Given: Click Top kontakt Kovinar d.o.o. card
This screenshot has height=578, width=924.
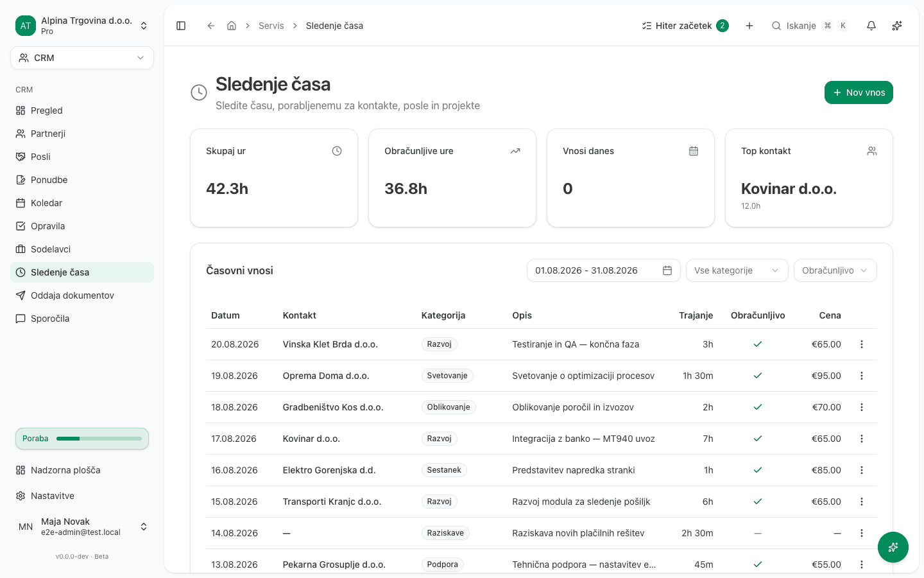Looking at the screenshot, I should click(x=809, y=178).
